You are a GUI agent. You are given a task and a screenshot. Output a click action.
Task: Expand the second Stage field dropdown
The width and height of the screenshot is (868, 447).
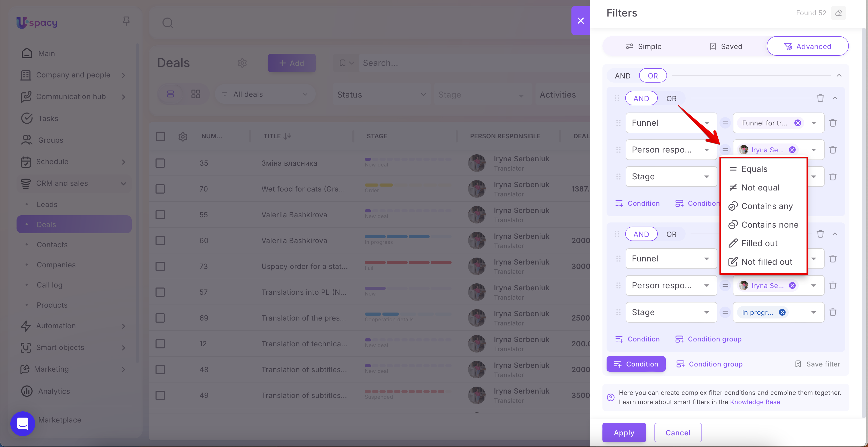point(671,312)
